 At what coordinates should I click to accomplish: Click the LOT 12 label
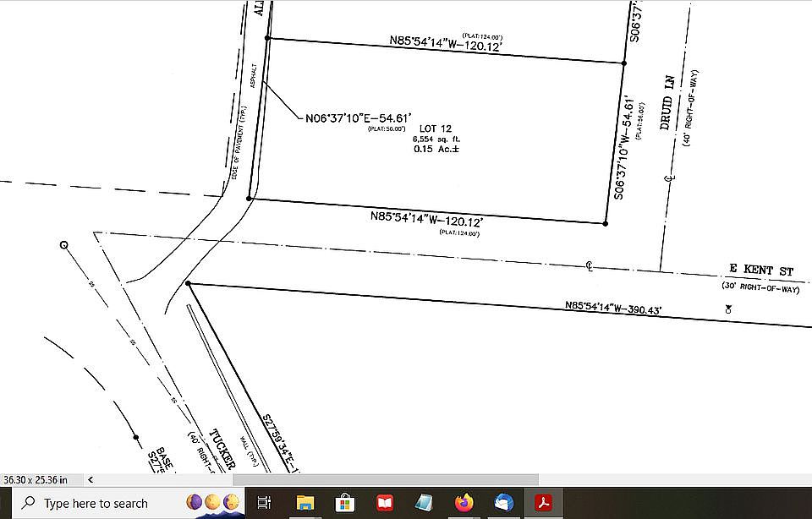tap(436, 128)
